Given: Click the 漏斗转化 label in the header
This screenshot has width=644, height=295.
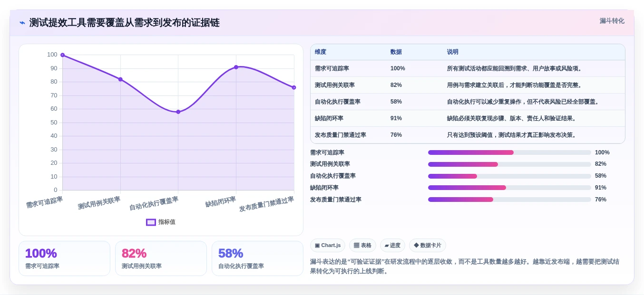Looking at the screenshot, I should tap(612, 21).
